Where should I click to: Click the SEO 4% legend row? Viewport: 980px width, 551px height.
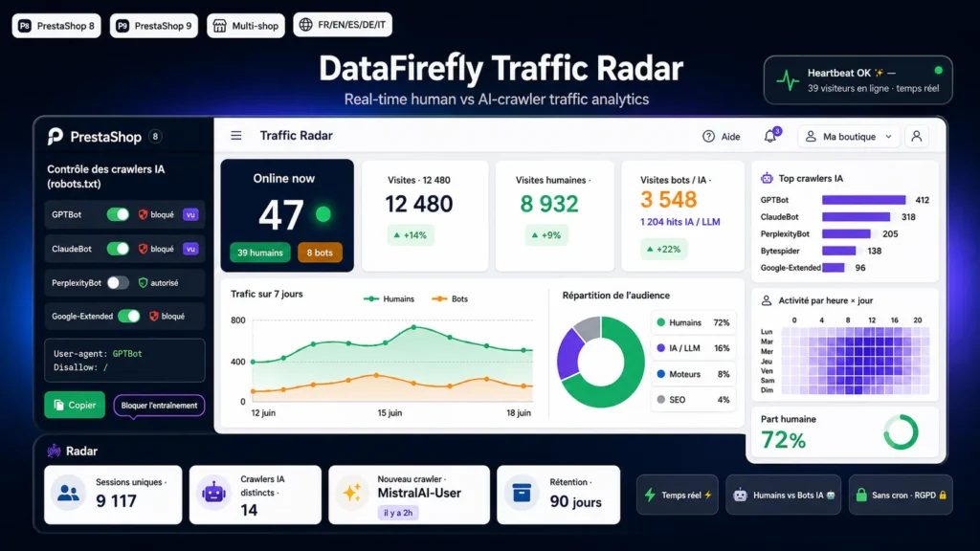(693, 399)
